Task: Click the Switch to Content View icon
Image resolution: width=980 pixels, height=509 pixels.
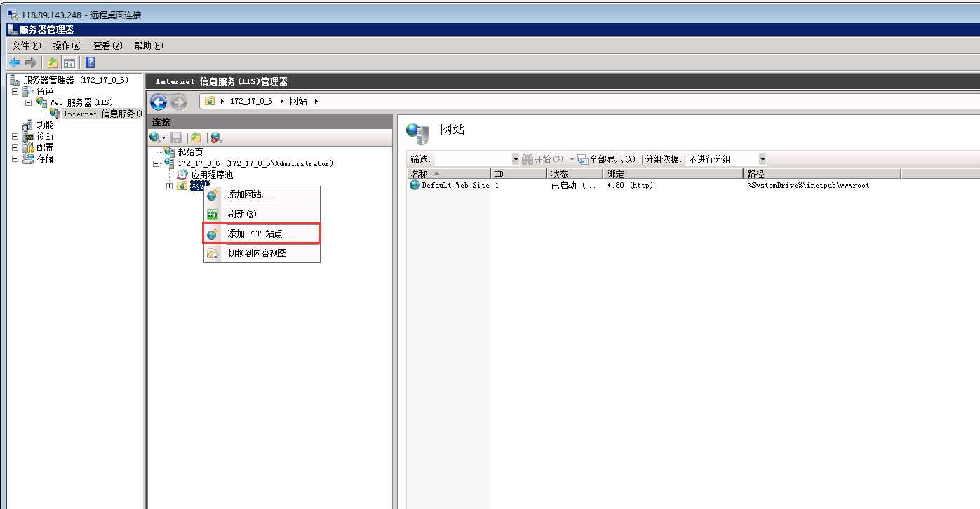Action: 213,254
